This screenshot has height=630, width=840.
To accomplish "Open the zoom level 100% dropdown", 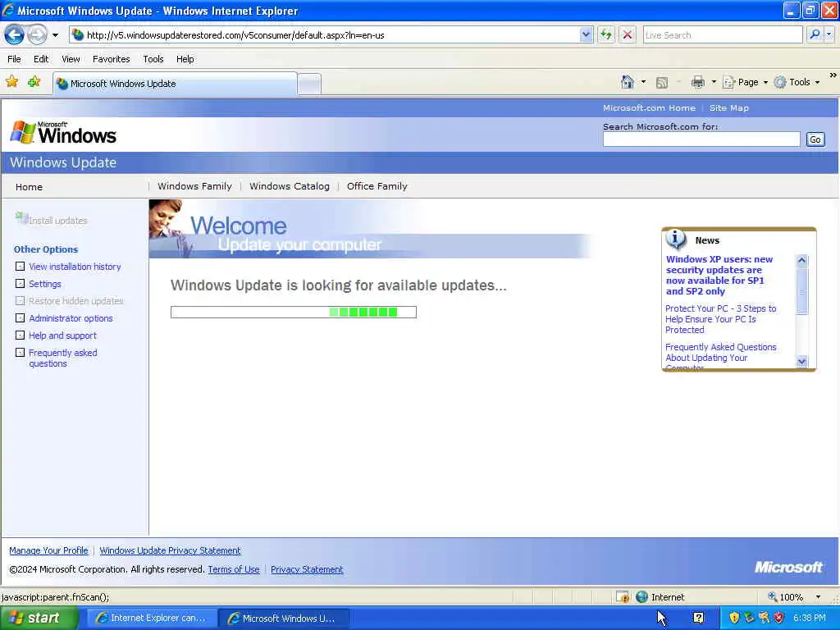I will pyautogui.click(x=818, y=597).
